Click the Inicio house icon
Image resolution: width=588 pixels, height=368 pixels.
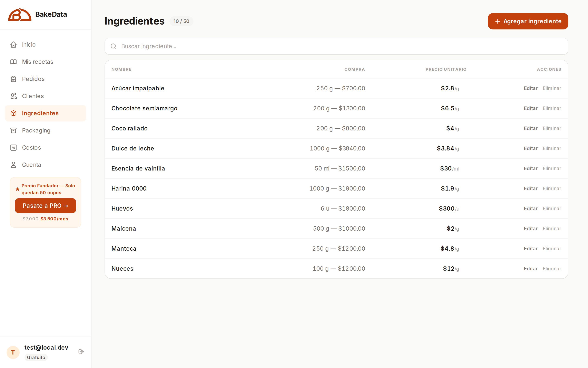point(14,45)
